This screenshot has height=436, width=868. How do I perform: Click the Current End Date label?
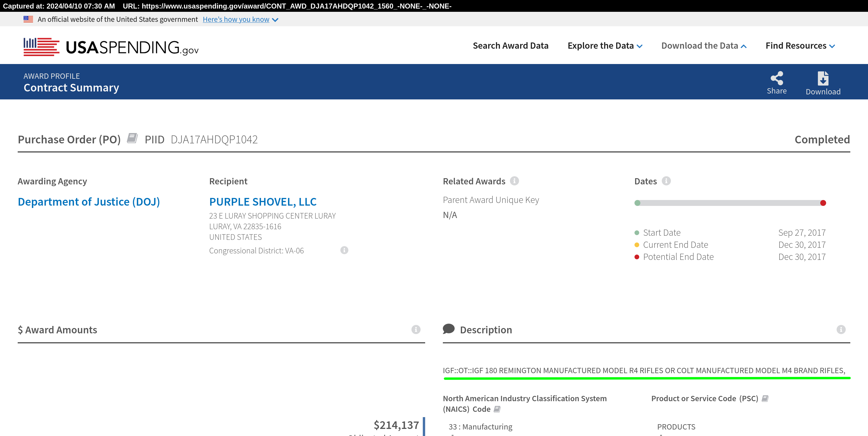(675, 245)
